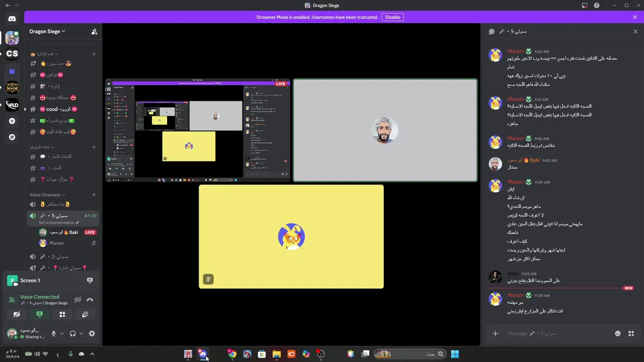Toggle green screen share button

pyautogui.click(x=39, y=314)
